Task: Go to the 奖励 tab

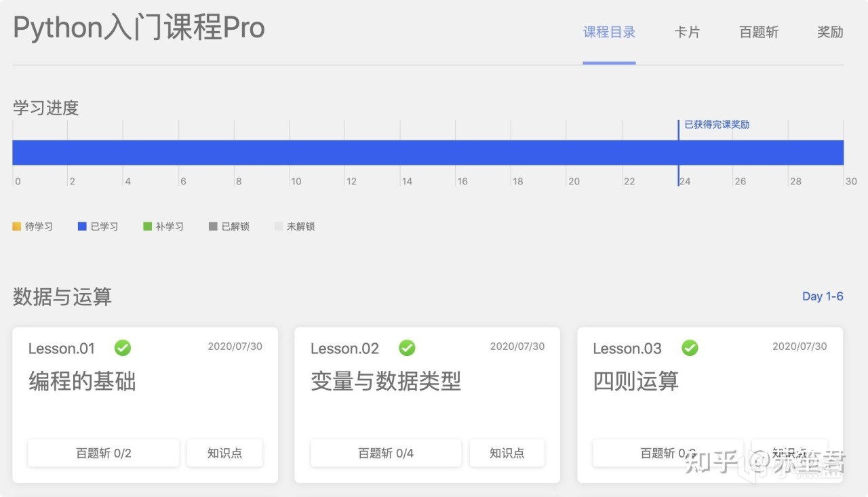Action: 830,32
